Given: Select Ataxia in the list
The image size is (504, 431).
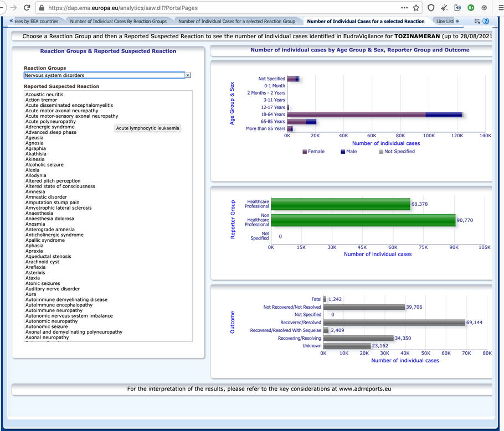Looking at the screenshot, I should [33, 278].
